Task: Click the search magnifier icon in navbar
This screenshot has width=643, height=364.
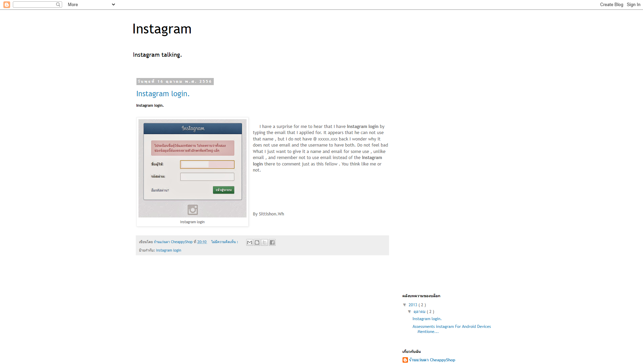Action: pos(58,4)
